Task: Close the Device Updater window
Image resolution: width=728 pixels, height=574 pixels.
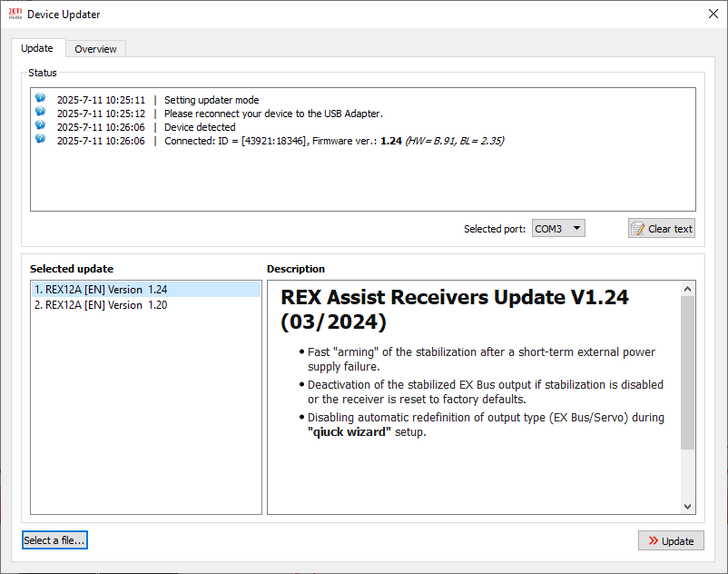Action: (713, 14)
